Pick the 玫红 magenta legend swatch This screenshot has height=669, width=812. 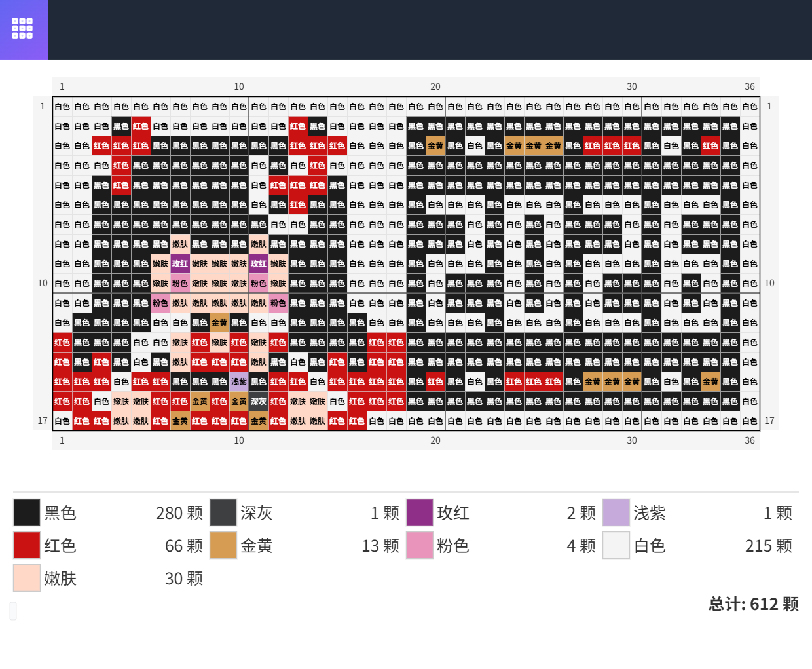click(x=420, y=512)
